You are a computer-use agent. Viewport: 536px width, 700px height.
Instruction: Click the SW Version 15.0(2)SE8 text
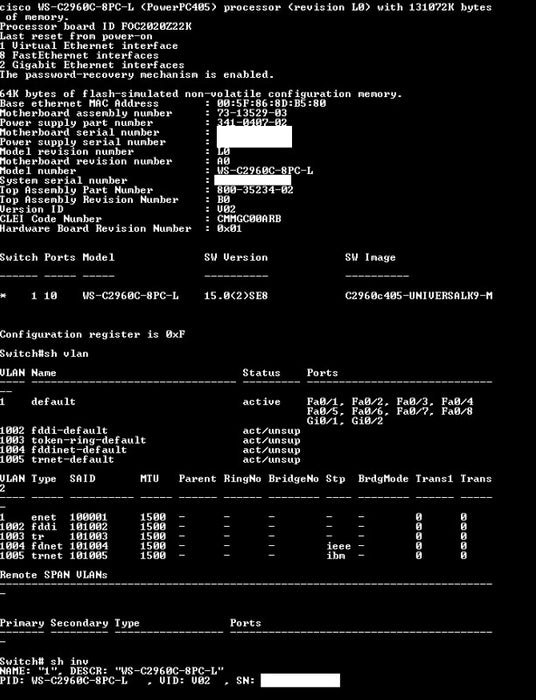[236, 296]
